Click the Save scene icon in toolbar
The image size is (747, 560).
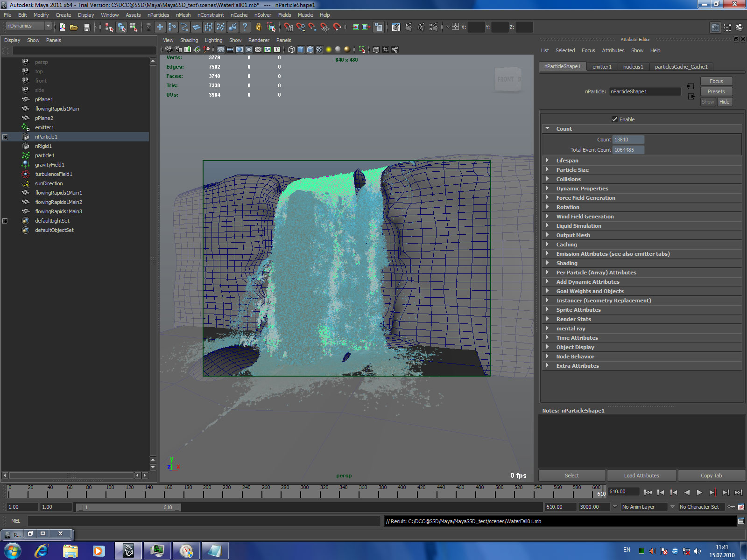[86, 28]
